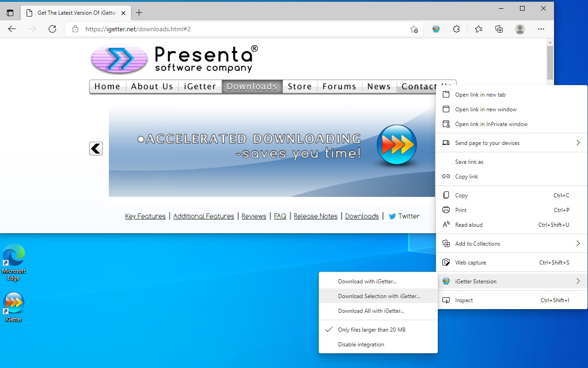The height and width of the screenshot is (368, 588).
Task: Open Forums navigation tab
Action: click(x=339, y=86)
